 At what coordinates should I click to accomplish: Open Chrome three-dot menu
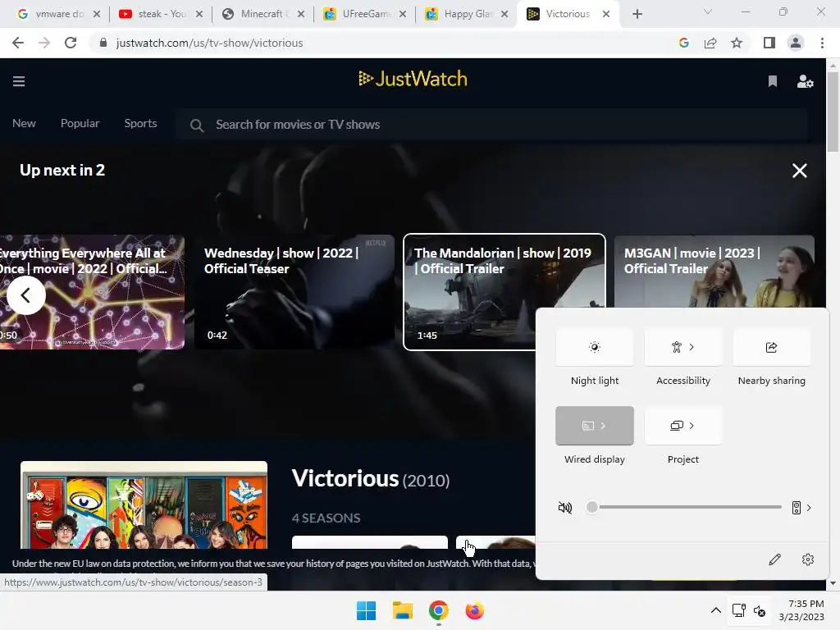[822, 43]
